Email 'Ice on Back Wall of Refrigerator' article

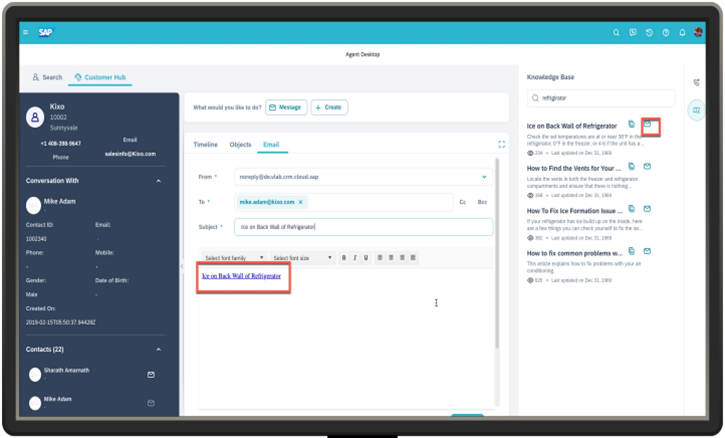[x=647, y=124]
